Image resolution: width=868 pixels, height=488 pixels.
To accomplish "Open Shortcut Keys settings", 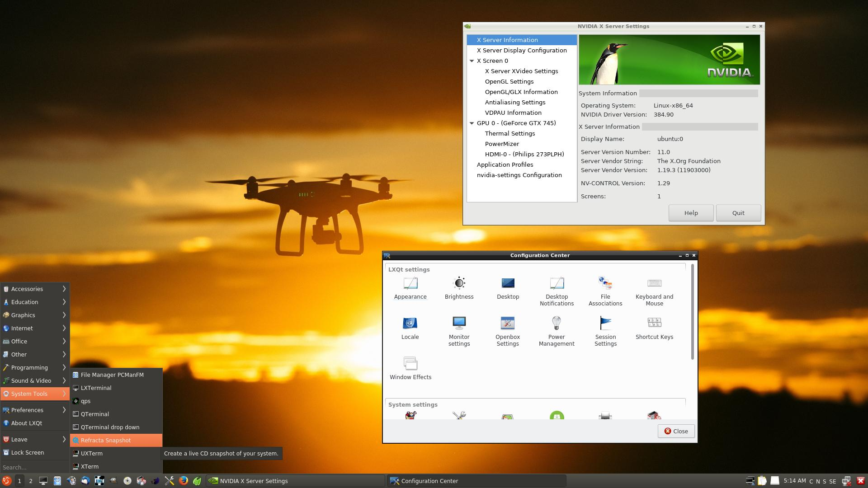I will click(x=654, y=328).
